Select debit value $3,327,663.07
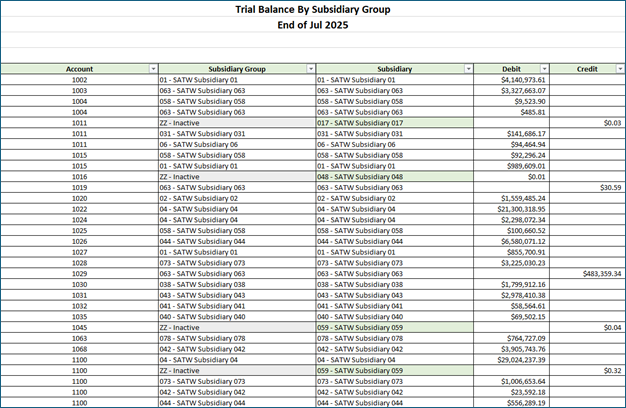The height and width of the screenshot is (408, 626). 511,91
